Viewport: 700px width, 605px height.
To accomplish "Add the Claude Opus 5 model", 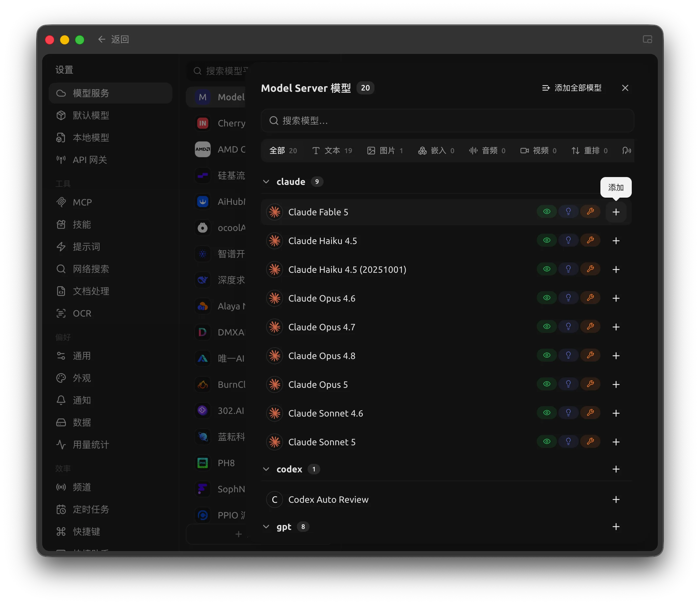I will tap(616, 384).
